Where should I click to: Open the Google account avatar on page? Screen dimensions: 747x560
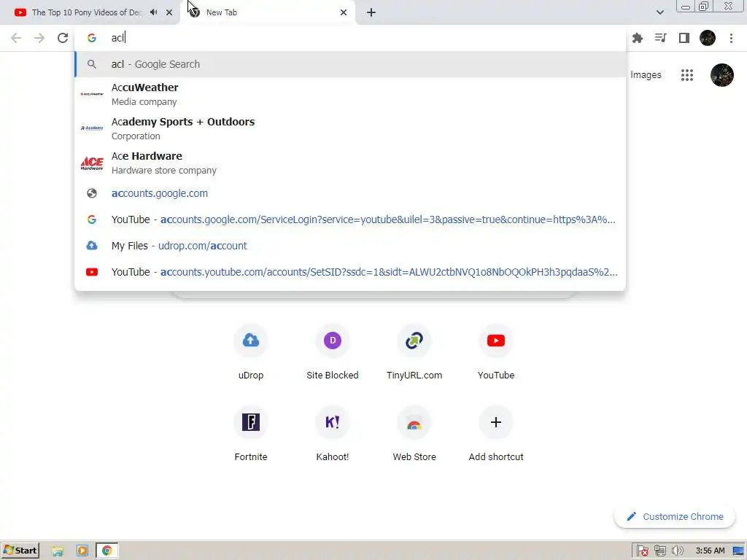(x=721, y=75)
